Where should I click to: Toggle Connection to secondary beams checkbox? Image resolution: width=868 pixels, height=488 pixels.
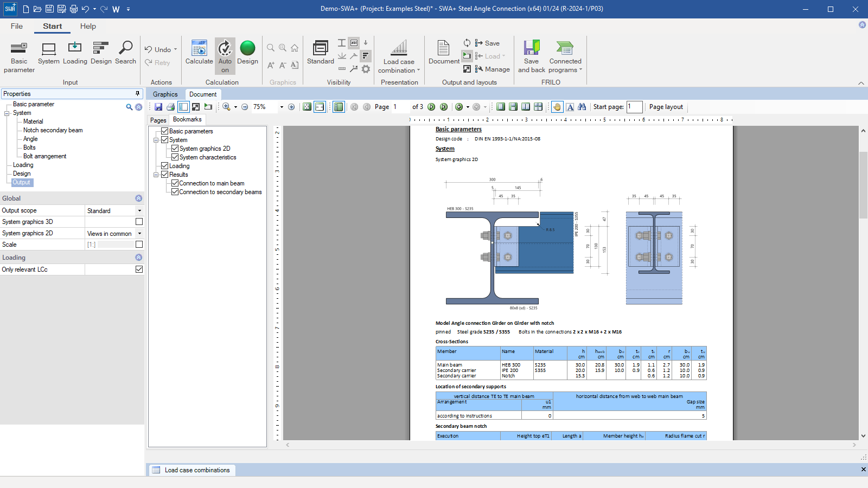point(175,192)
